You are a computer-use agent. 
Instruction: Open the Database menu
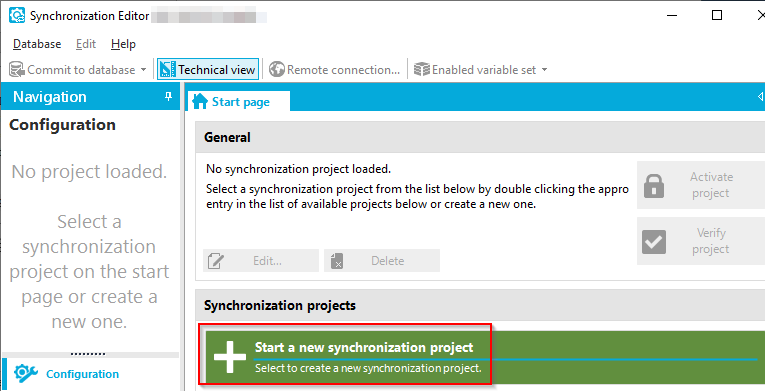(x=37, y=44)
